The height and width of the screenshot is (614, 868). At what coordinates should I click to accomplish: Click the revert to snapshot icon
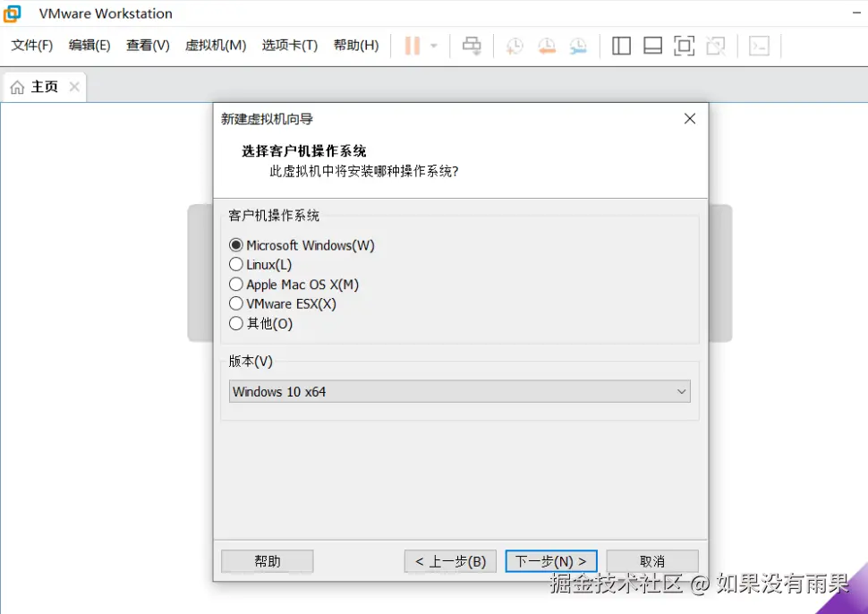pos(547,46)
